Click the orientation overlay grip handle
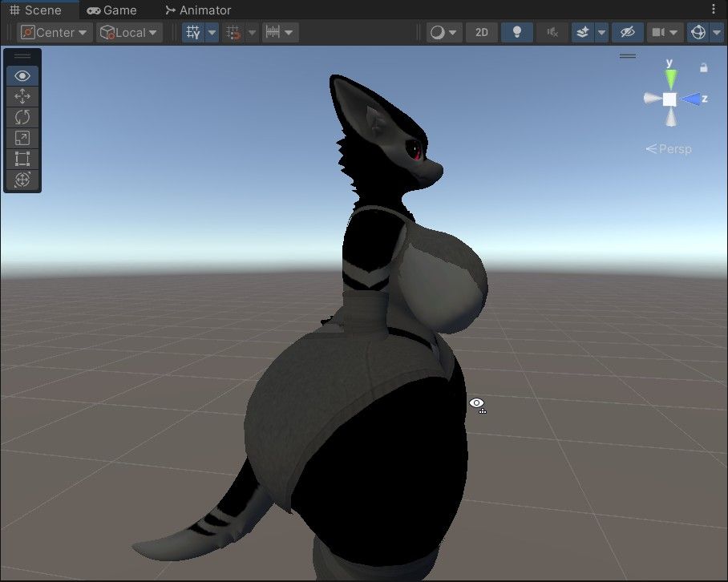 coord(628,56)
